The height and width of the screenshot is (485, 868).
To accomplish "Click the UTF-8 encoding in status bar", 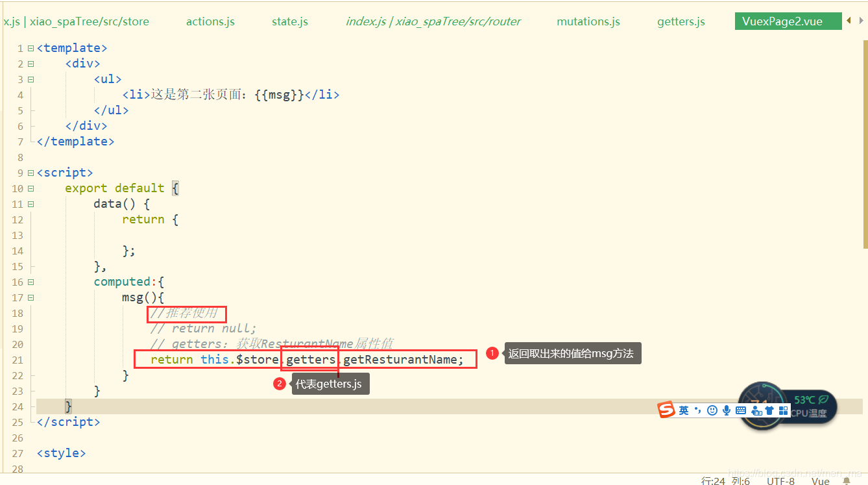I will [780, 481].
